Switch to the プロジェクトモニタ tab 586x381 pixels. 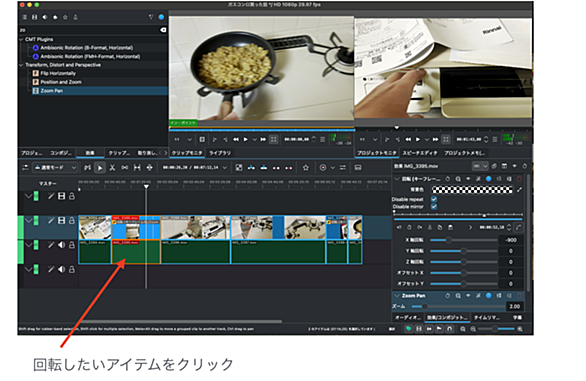tap(376, 153)
